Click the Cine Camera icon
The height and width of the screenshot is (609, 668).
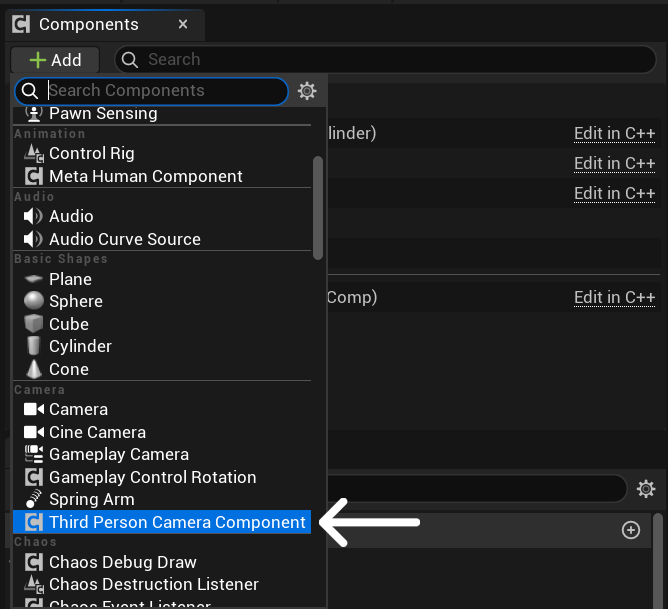34,432
